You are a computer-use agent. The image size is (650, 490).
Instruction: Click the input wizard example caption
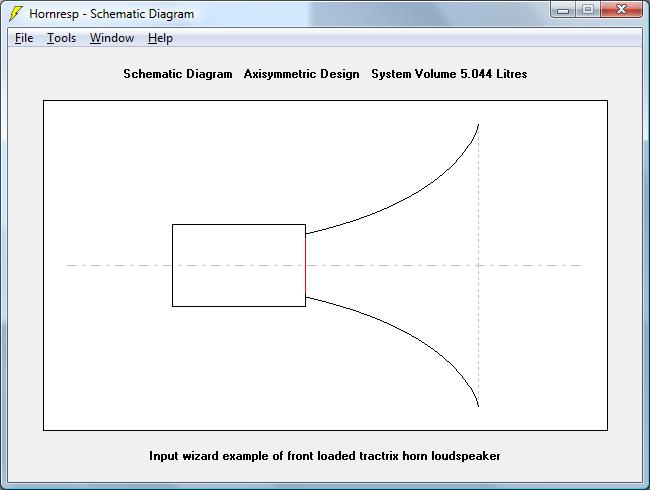tap(325, 456)
